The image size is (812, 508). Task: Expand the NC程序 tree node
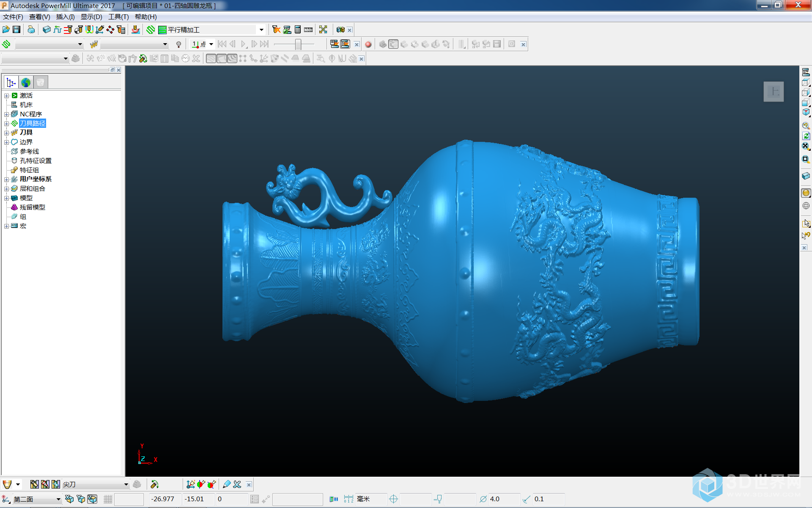(x=7, y=114)
